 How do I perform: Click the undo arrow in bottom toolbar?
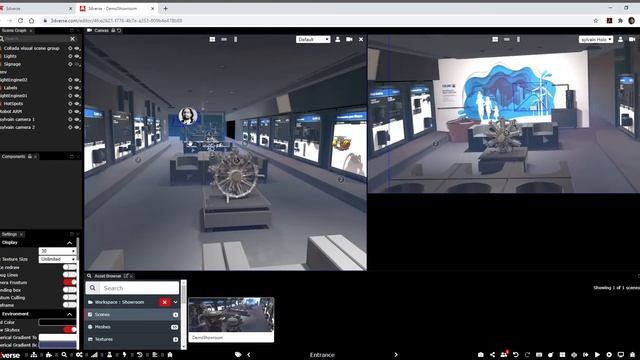pyautogui.click(x=516, y=355)
